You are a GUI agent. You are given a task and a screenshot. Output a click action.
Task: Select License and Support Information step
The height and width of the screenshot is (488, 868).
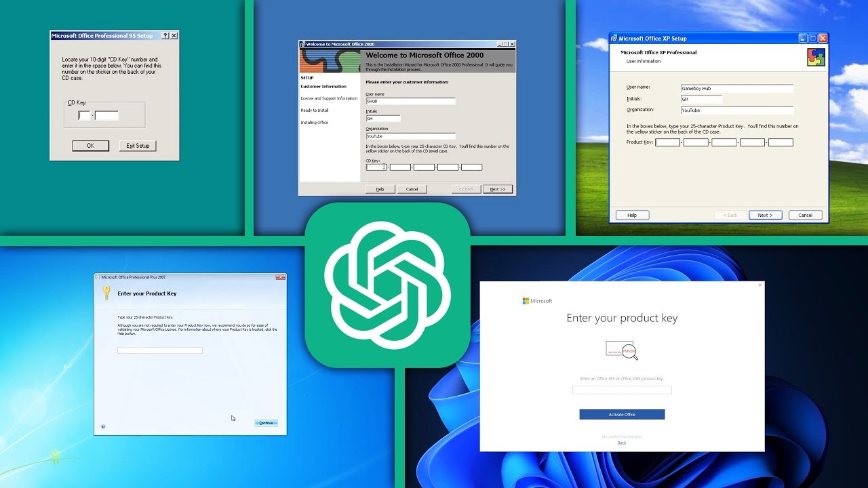329,98
